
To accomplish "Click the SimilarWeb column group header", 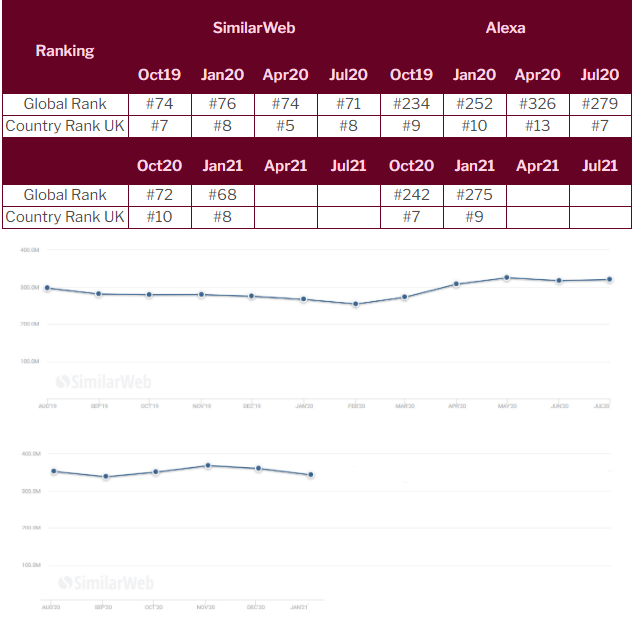I will [x=254, y=28].
